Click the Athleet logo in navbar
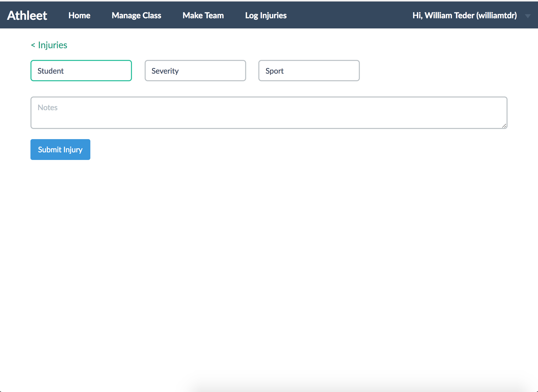Image resolution: width=538 pixels, height=392 pixels. pyautogui.click(x=27, y=15)
